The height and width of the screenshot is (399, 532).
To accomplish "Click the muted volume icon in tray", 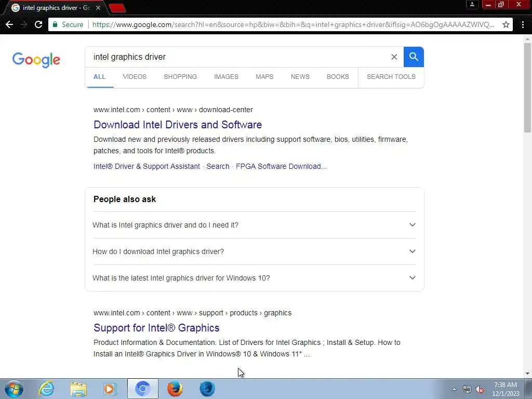I will (x=480, y=389).
